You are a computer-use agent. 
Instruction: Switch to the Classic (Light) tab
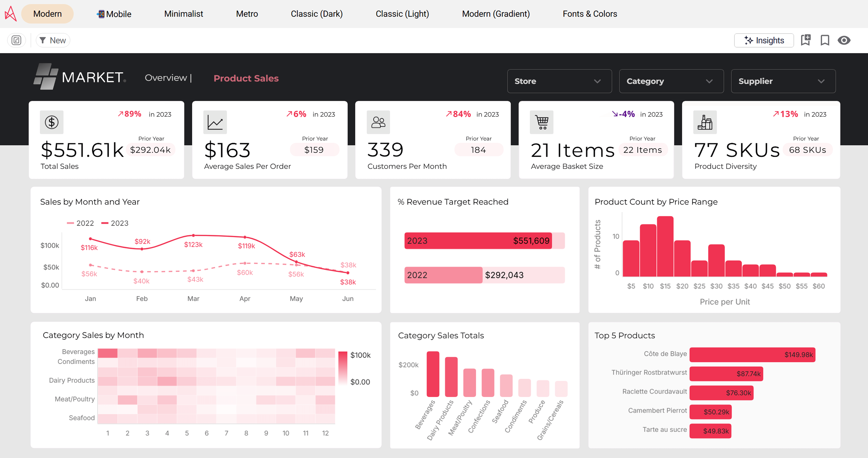coord(402,14)
